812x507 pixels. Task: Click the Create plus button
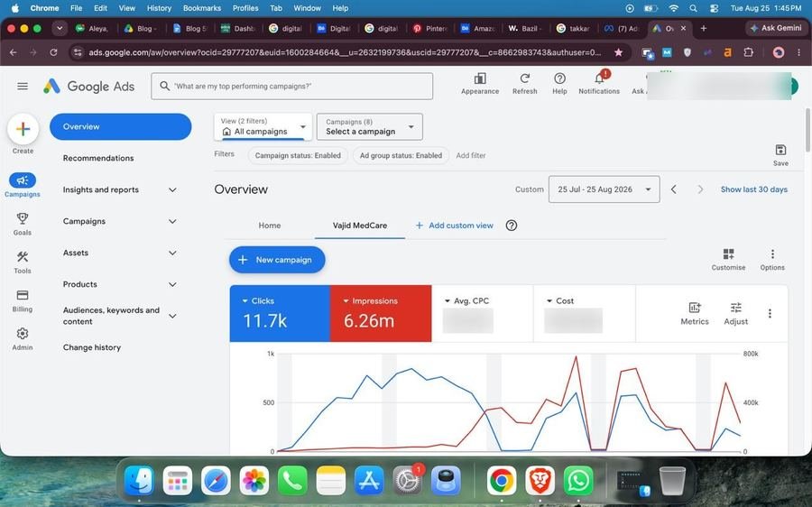tap(23, 129)
